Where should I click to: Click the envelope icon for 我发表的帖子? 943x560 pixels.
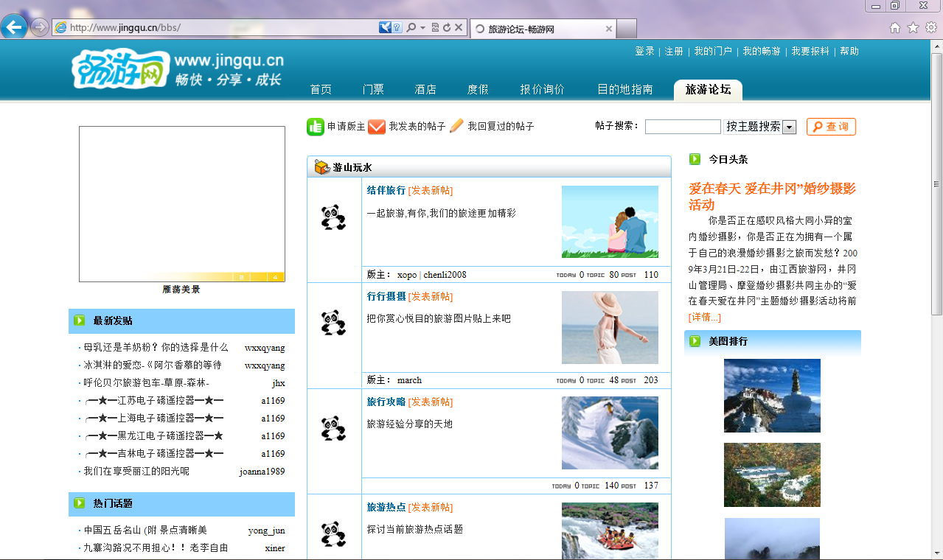[x=377, y=127]
